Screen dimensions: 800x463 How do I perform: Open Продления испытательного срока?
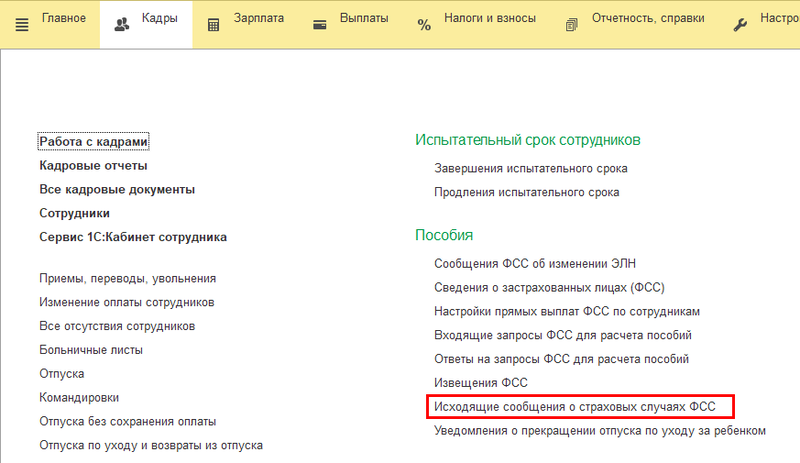527,192
